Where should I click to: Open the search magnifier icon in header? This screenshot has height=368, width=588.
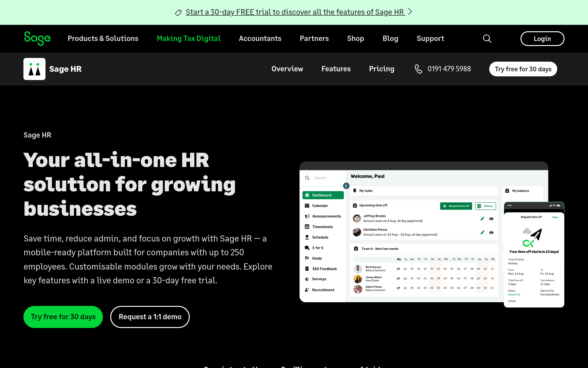pyautogui.click(x=487, y=38)
